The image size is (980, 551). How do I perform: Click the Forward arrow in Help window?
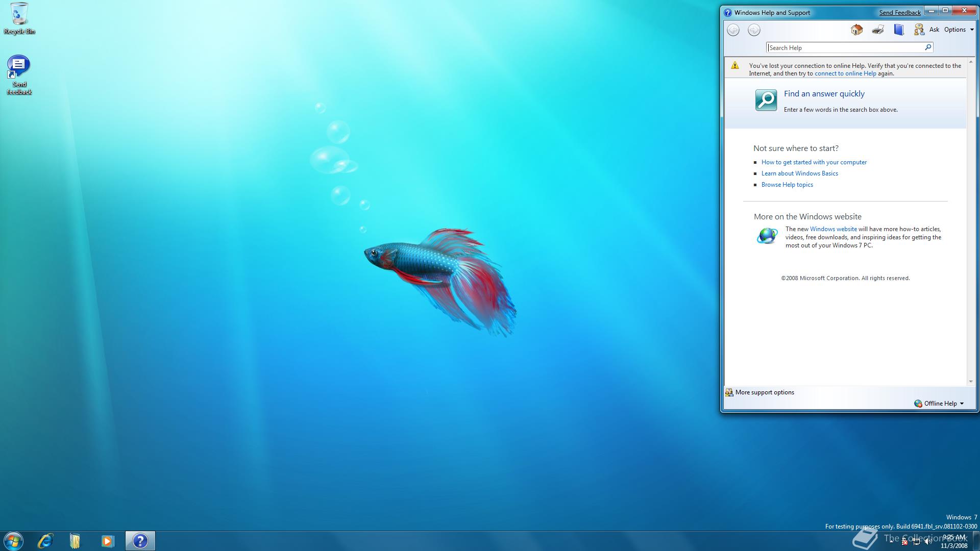754,30
